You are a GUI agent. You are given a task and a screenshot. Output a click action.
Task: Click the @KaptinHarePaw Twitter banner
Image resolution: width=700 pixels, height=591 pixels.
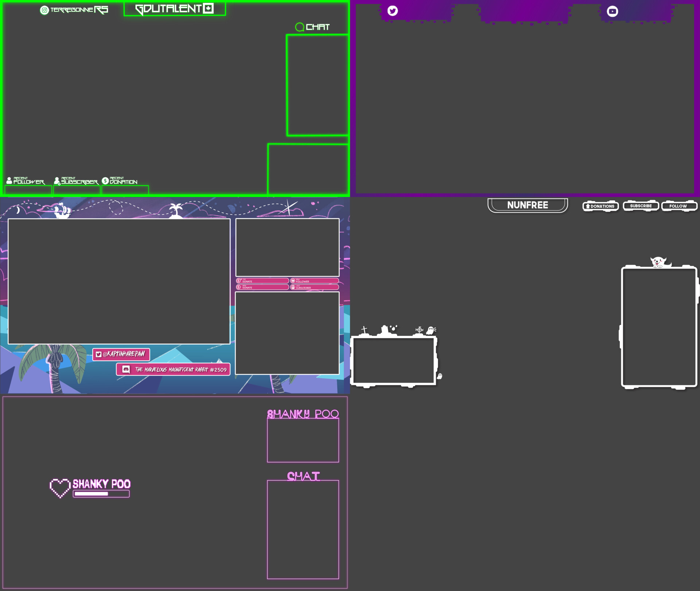pos(121,354)
